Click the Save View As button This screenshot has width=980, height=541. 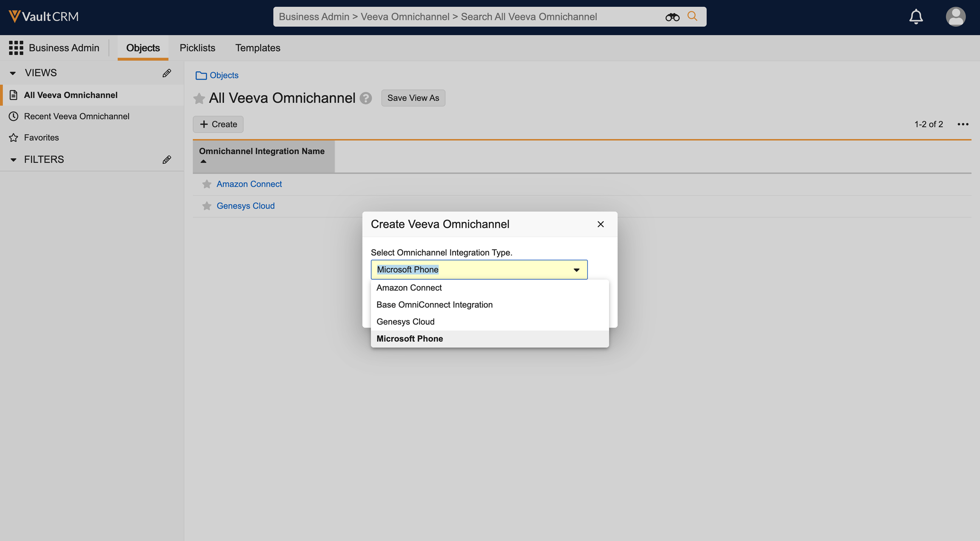(413, 98)
